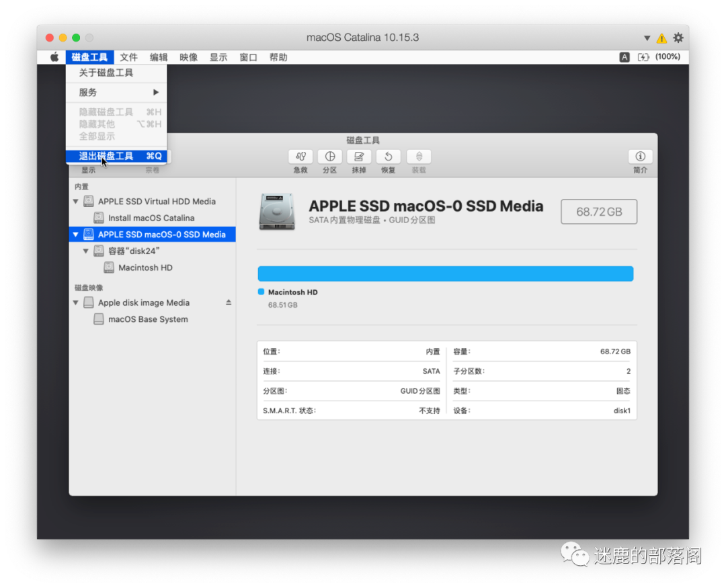This screenshot has width=726, height=588.
Task: Click the macOS Catalina 10.15.3 window title
Action: [x=362, y=38]
